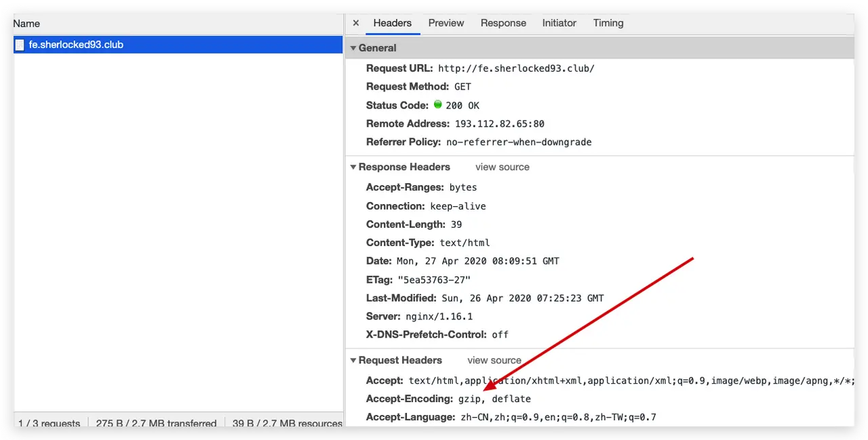Open the Initiator tab
The width and height of the screenshot is (868, 440).
click(x=559, y=23)
